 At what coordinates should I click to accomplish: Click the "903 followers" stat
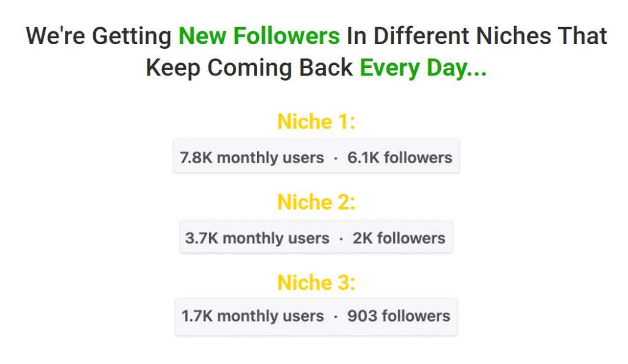click(x=399, y=317)
